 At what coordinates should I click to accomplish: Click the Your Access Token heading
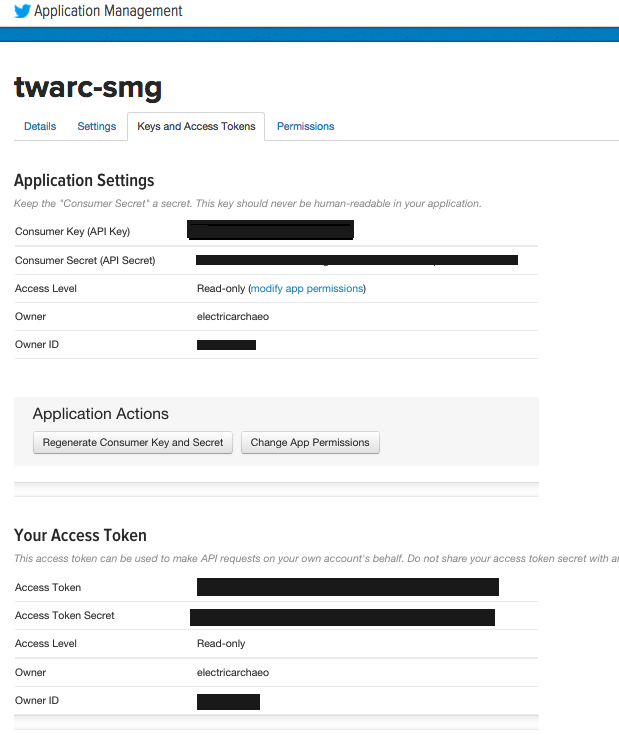(80, 535)
